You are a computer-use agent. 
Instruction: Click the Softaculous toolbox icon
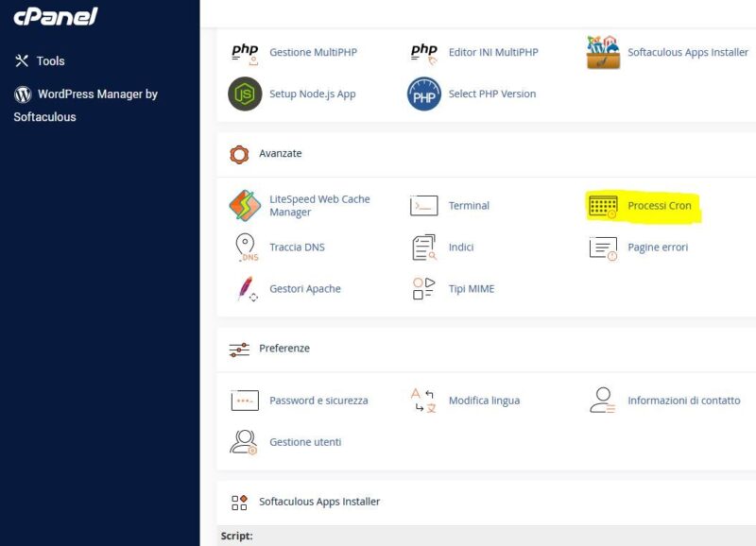[x=603, y=52]
